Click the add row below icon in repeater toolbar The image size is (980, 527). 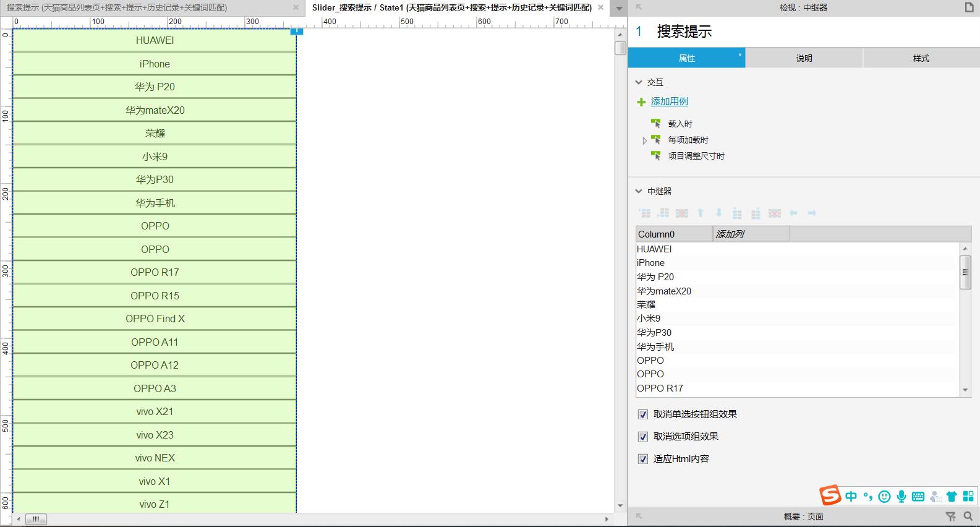pos(663,213)
